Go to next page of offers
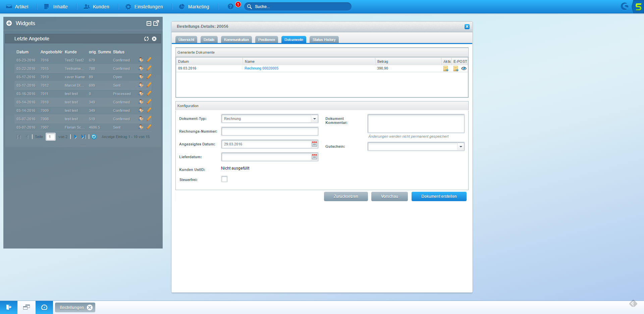Viewport: 644px width, 314px height. coord(75,137)
